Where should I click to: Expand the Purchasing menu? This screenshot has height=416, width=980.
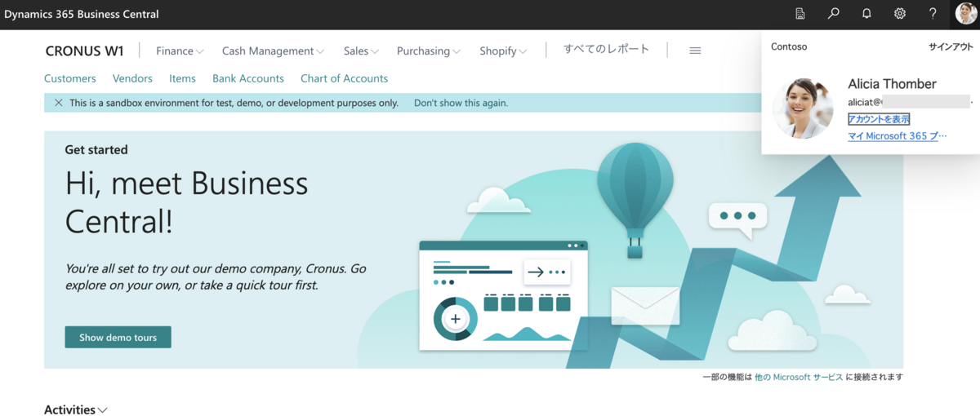click(429, 51)
